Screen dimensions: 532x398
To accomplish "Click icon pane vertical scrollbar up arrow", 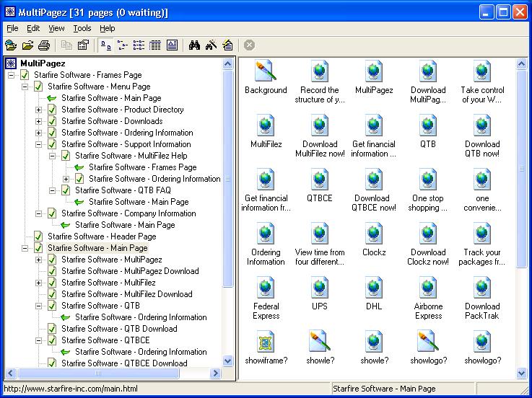I will click(521, 63).
